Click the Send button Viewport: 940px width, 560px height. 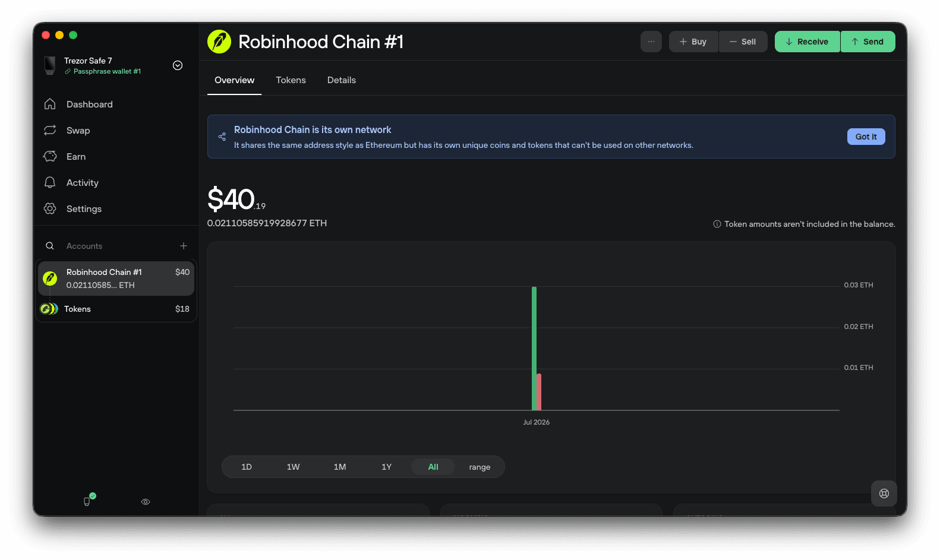[x=868, y=42]
